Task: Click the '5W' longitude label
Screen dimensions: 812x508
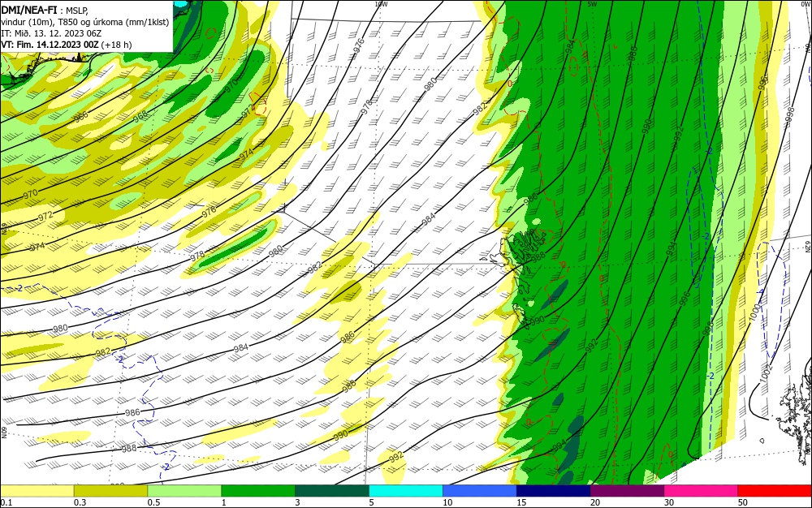Action: 593,3
